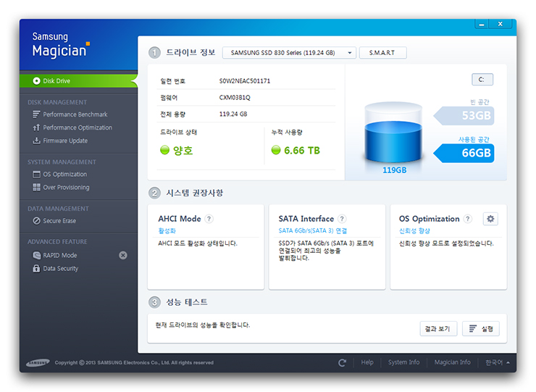This screenshot has width=536, height=392.
Task: Click the 6.66 TB total usage value
Action: [x=302, y=151]
